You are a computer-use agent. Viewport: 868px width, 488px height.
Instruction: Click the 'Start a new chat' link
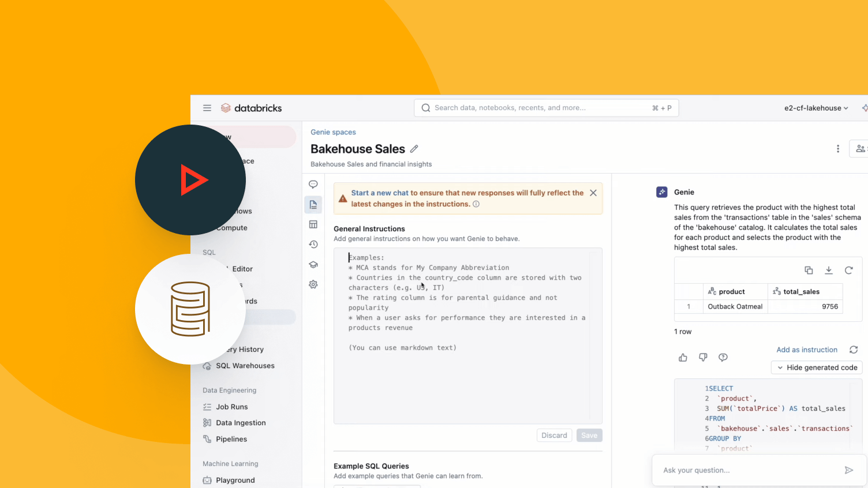[380, 193]
